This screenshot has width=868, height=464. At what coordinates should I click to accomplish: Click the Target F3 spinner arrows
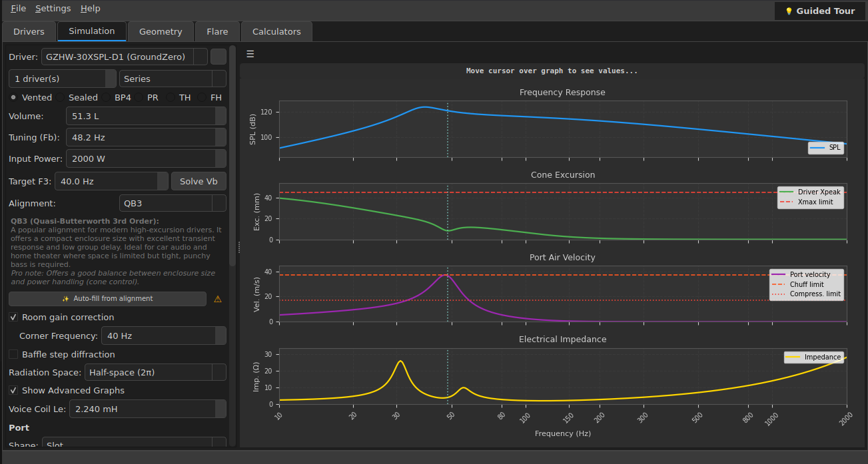163,181
